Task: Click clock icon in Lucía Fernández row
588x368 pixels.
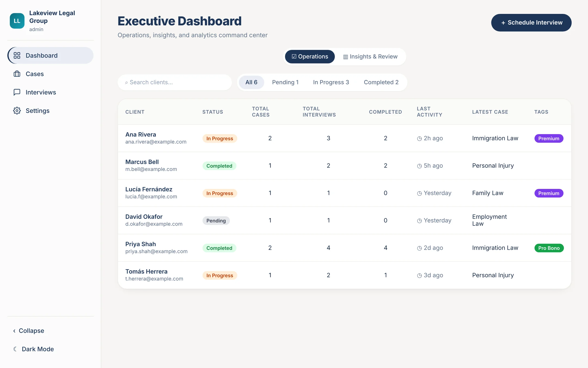Action: coord(419,193)
